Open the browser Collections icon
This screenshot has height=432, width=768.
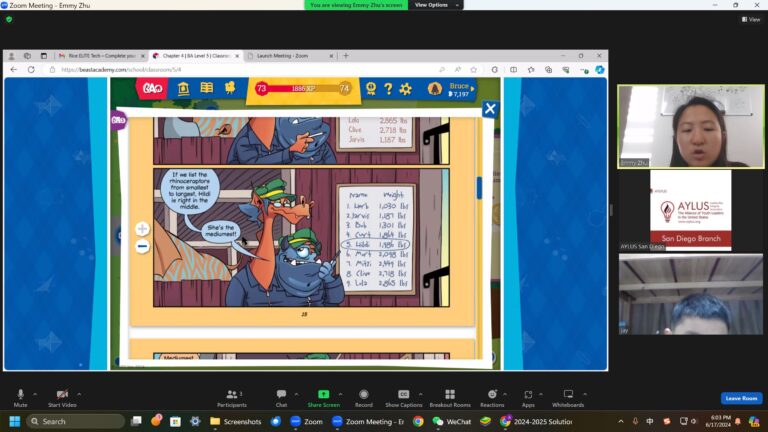pyautogui.click(x=549, y=70)
